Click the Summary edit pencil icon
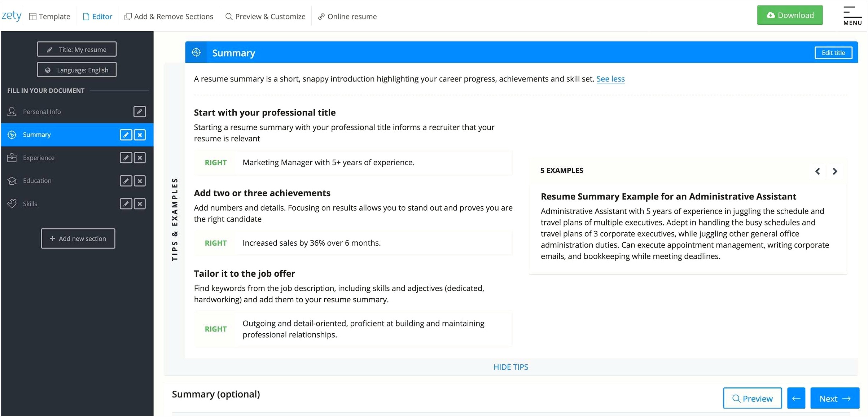 tap(126, 135)
